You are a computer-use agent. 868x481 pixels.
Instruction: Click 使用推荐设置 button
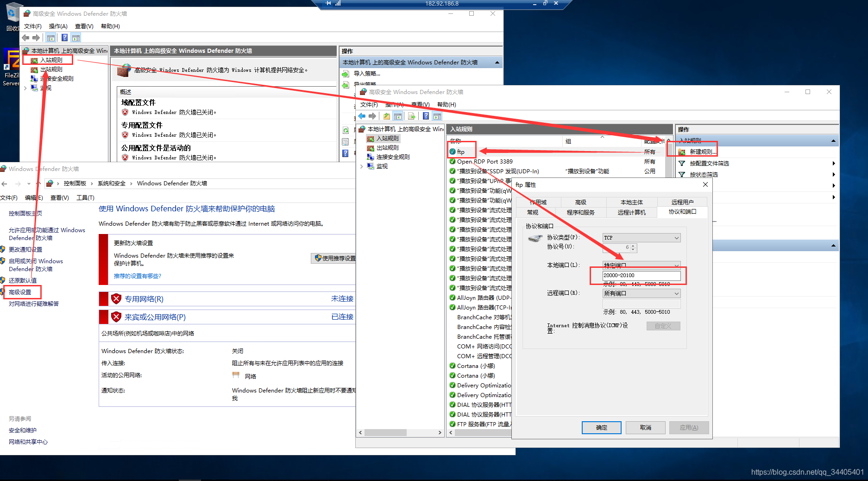334,258
